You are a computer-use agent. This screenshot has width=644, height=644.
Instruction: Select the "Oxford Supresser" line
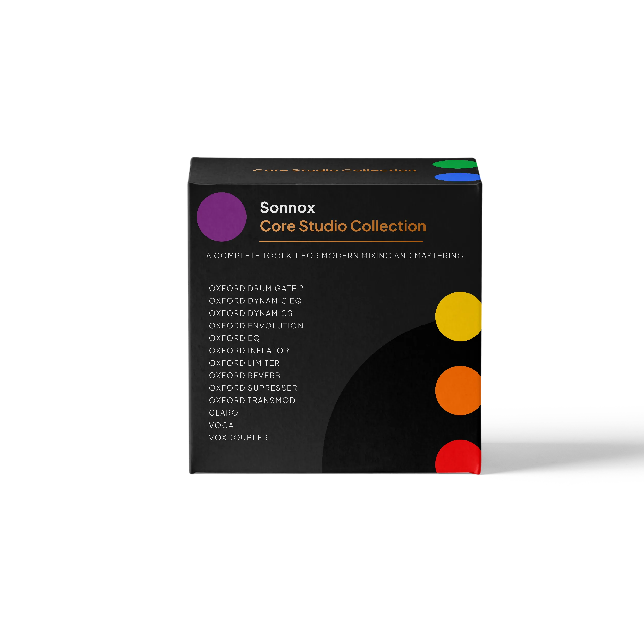pos(253,388)
